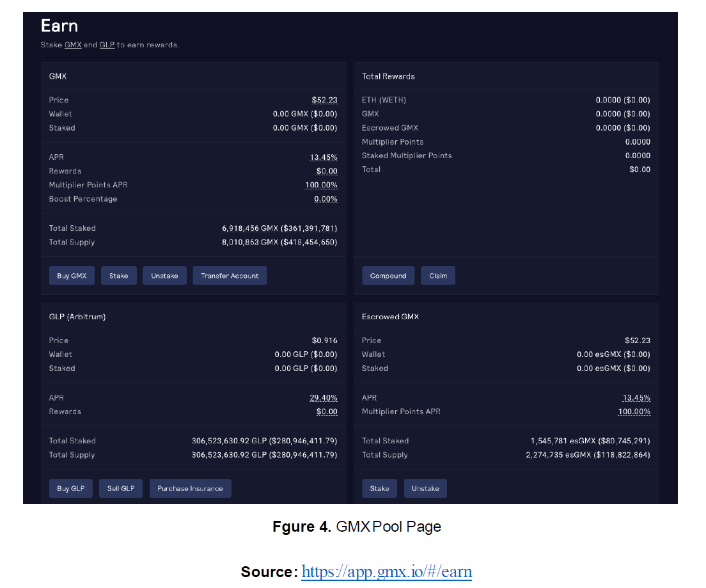Click the GLP price $0.916 value
The width and height of the screenshot is (706, 588).
tap(324, 340)
